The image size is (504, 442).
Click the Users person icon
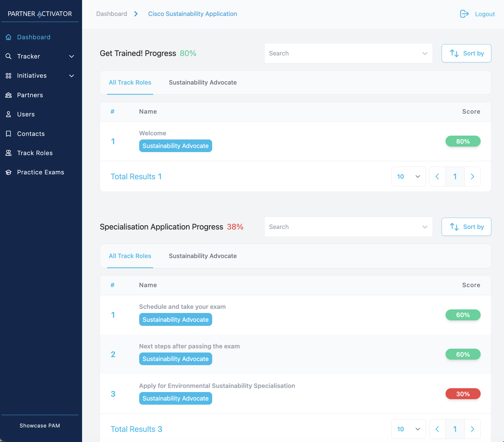coord(9,114)
